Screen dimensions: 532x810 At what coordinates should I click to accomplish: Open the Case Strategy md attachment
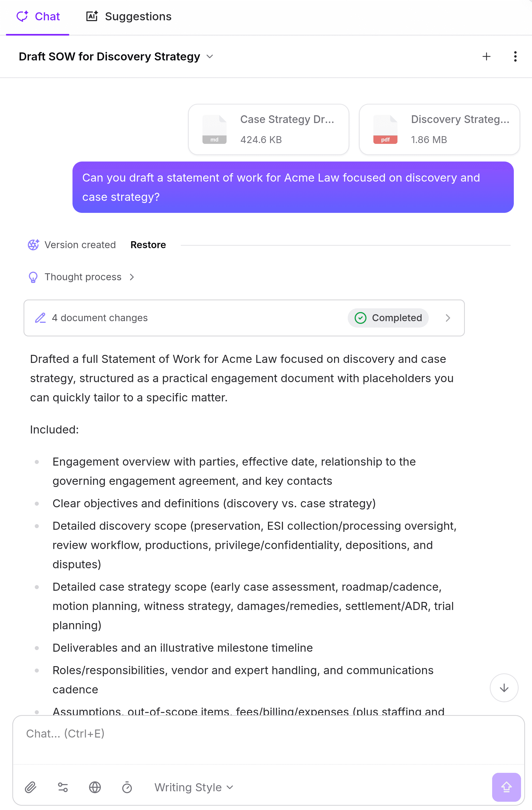269,129
